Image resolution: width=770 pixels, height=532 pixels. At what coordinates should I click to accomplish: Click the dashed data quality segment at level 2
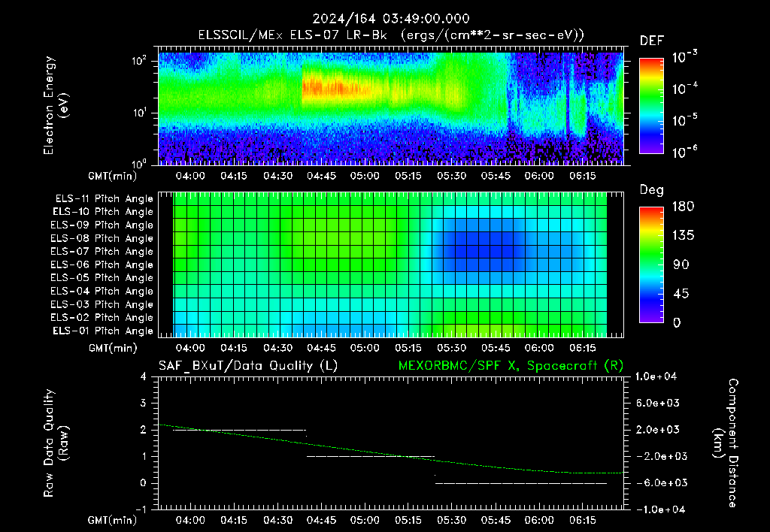point(240,430)
